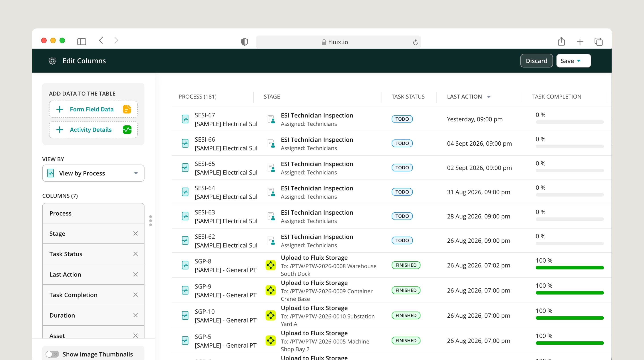This screenshot has width=644, height=360.
Task: Select the Process item in columns list
Action: coord(93,213)
